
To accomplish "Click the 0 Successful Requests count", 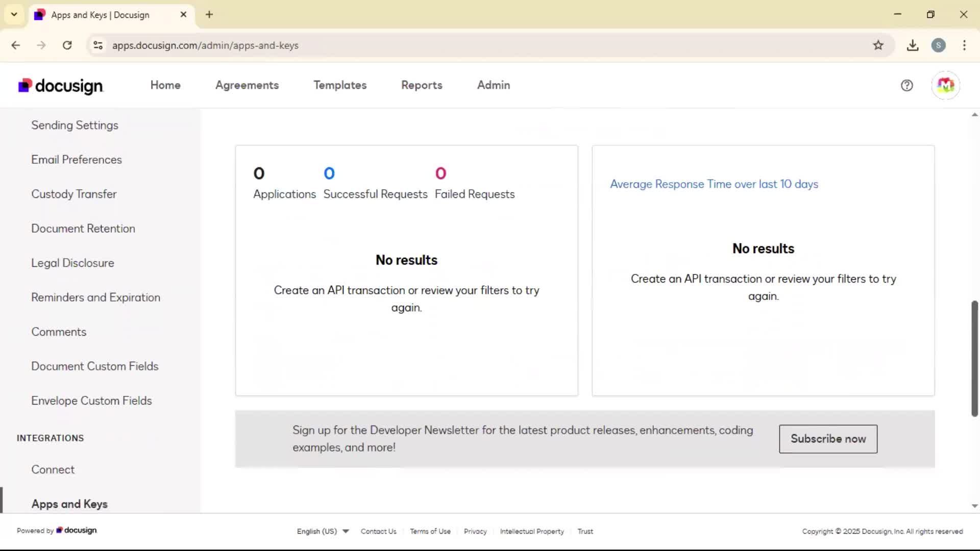I will (x=329, y=173).
